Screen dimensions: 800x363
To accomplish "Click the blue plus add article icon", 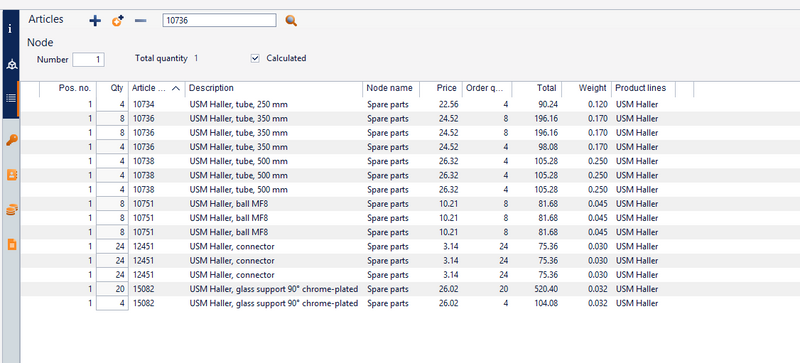I will [95, 20].
